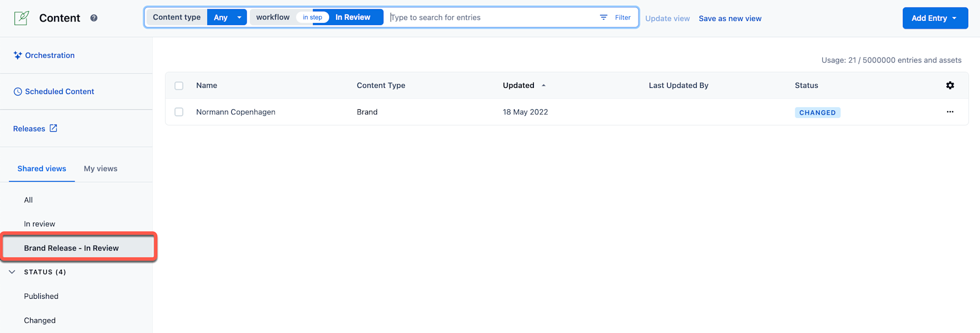Sort by the Name column header
The width and height of the screenshot is (980, 333).
point(207,85)
